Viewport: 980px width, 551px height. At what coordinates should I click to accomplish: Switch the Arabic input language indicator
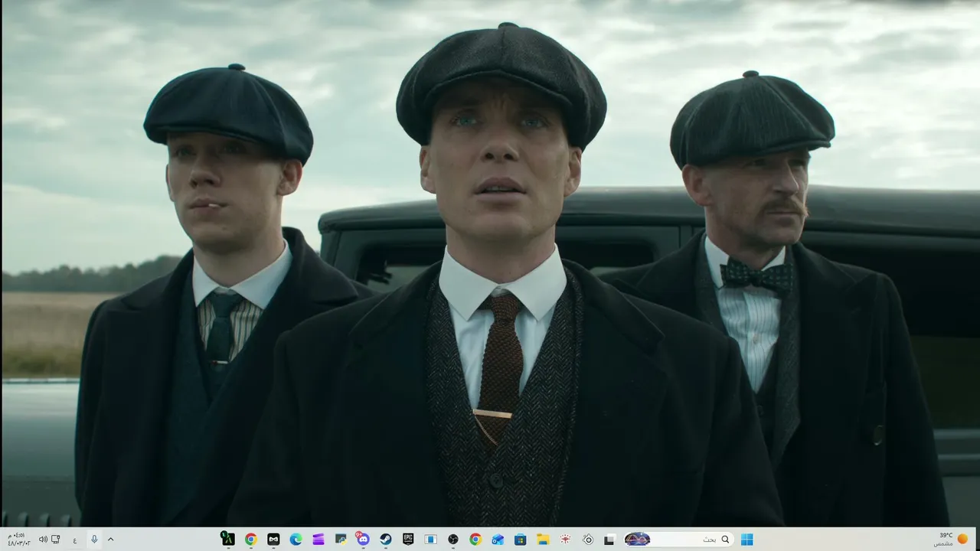click(75, 540)
